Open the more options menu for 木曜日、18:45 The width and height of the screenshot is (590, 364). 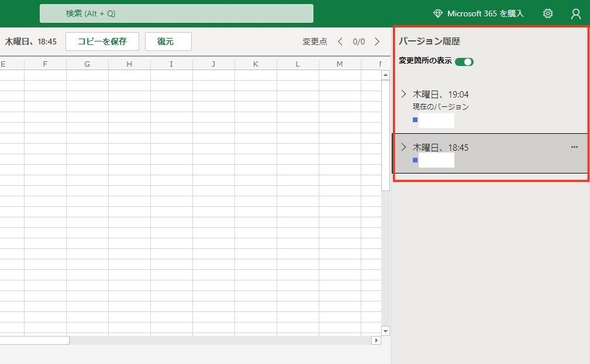click(574, 147)
